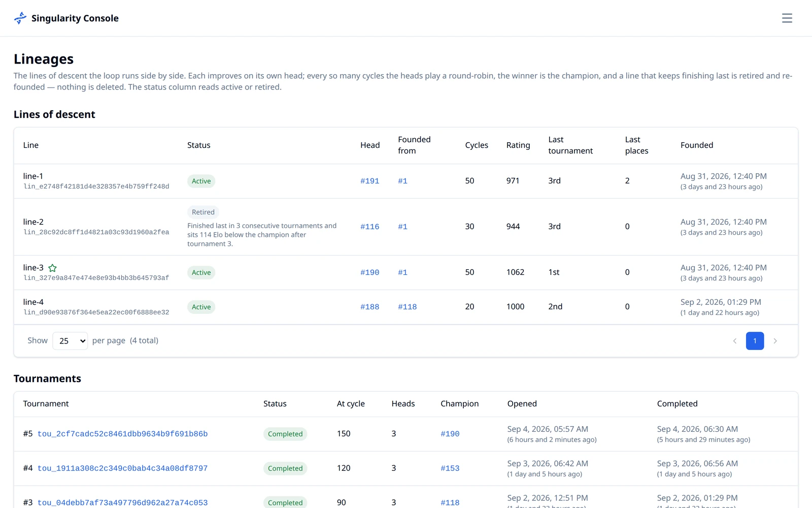Click the Last tournament column header
This screenshot has width=812, height=508.
(x=570, y=145)
